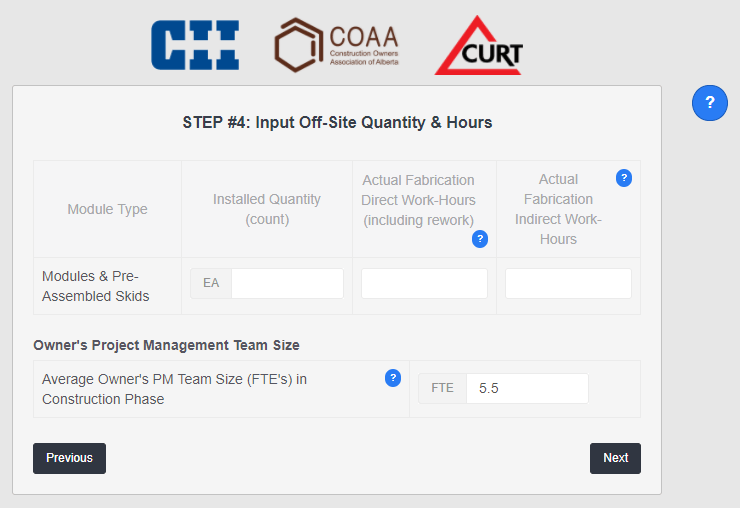Image resolution: width=740 pixels, height=508 pixels.
Task: Click the FTE field containing 5.5
Action: pos(527,388)
